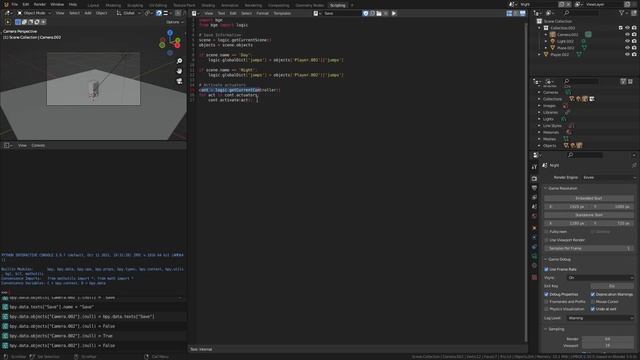Screen dimensions: 640x360
Task: Click the Console menu in Python console
Action: 38,145
